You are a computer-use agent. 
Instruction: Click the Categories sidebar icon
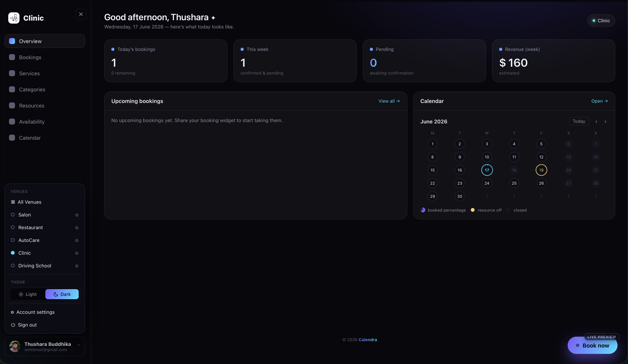tap(12, 89)
